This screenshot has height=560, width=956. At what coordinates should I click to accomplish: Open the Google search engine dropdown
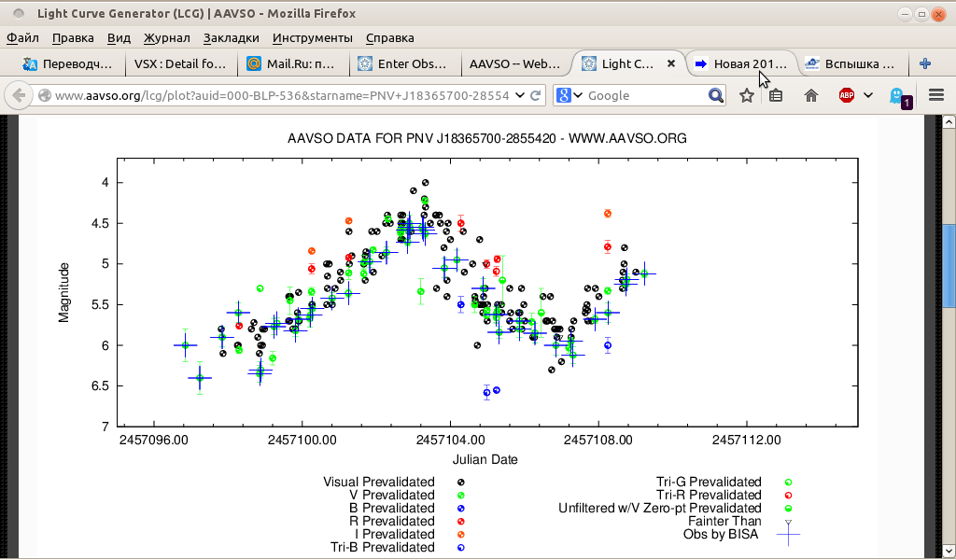pos(569,95)
